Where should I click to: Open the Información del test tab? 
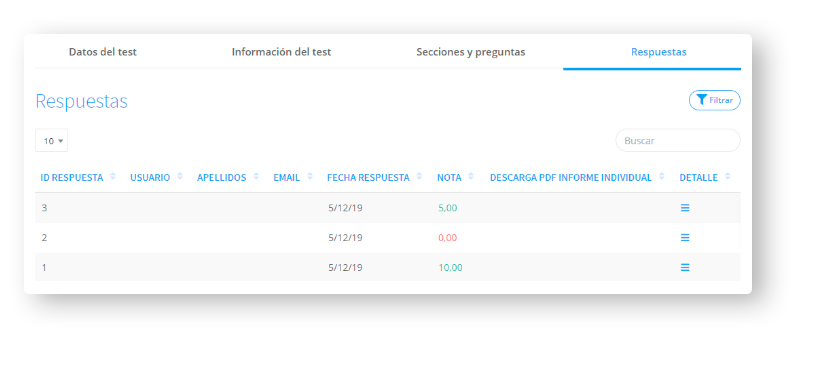click(281, 52)
